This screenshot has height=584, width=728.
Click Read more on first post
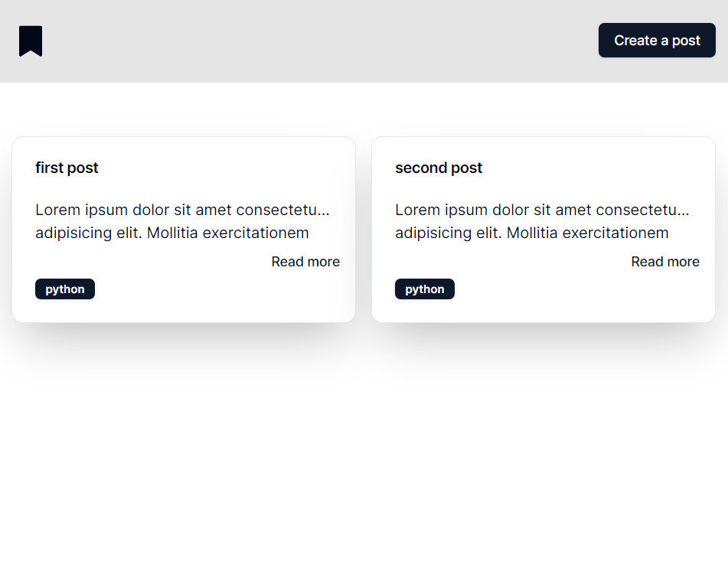[305, 262]
